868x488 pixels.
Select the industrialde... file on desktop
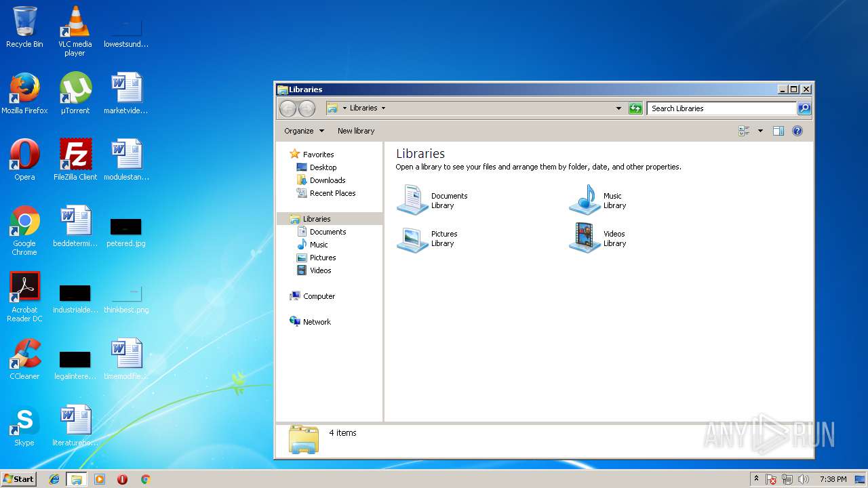(x=75, y=298)
